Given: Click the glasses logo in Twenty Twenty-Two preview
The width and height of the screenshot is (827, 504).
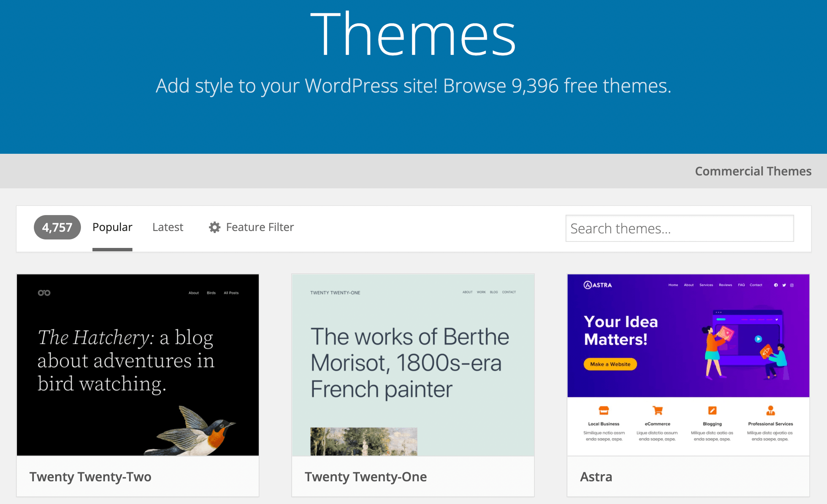Looking at the screenshot, I should 44,293.
